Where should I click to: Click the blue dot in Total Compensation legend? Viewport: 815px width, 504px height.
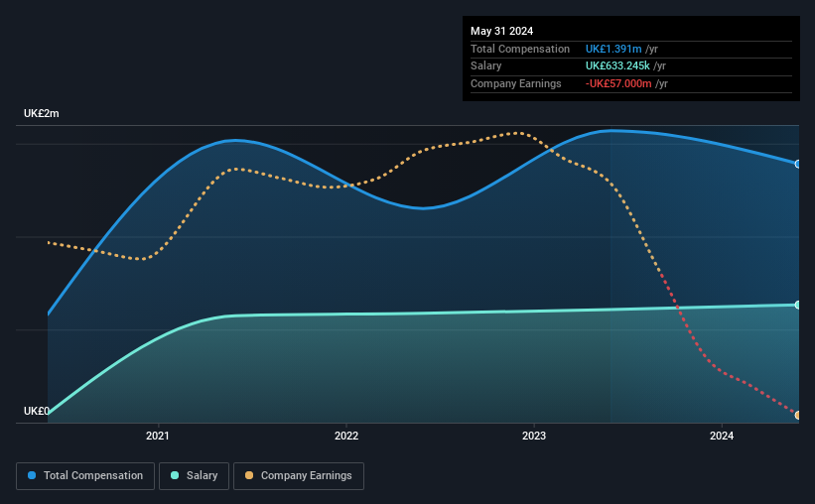point(32,475)
